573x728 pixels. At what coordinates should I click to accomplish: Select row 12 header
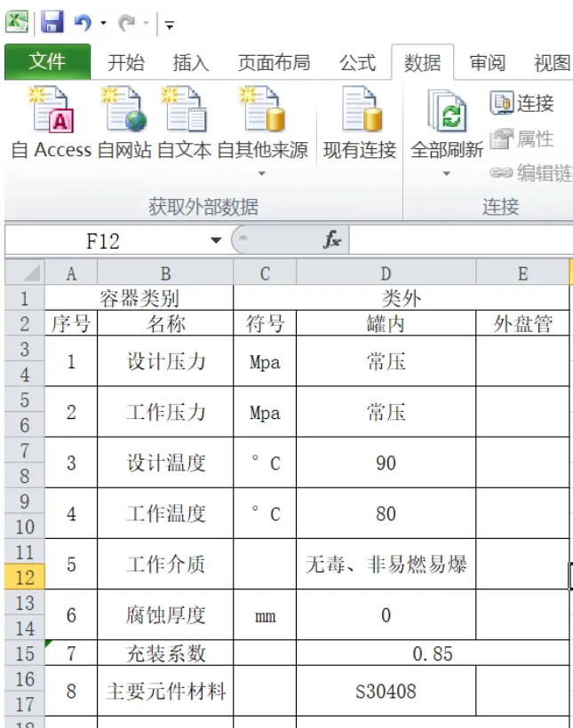[25, 577]
